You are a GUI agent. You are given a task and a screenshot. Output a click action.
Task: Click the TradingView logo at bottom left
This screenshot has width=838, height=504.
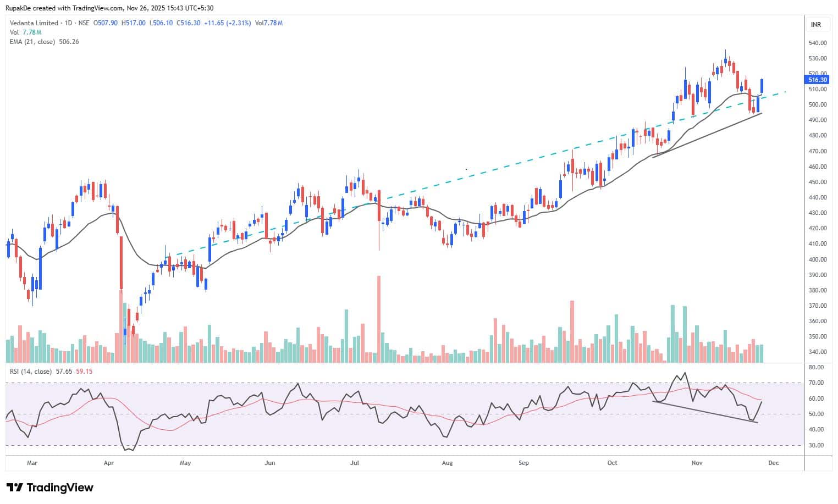[x=49, y=488]
